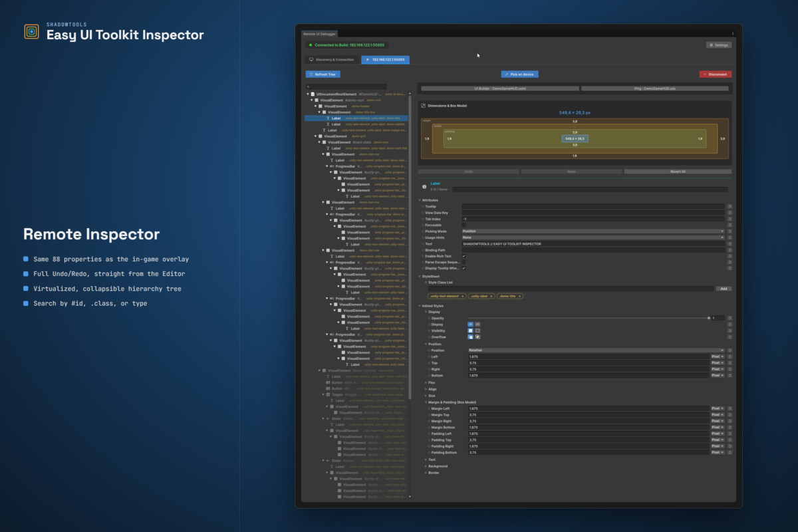Click Ping : DemoGameHUD.uss button
798x532 pixels.
[x=655, y=88]
